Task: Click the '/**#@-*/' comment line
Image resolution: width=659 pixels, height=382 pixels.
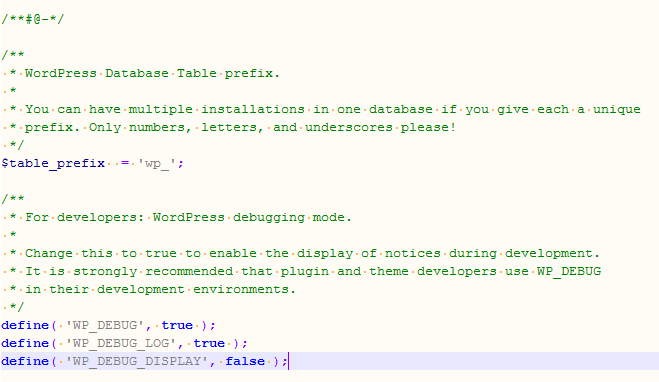Action: (33, 19)
